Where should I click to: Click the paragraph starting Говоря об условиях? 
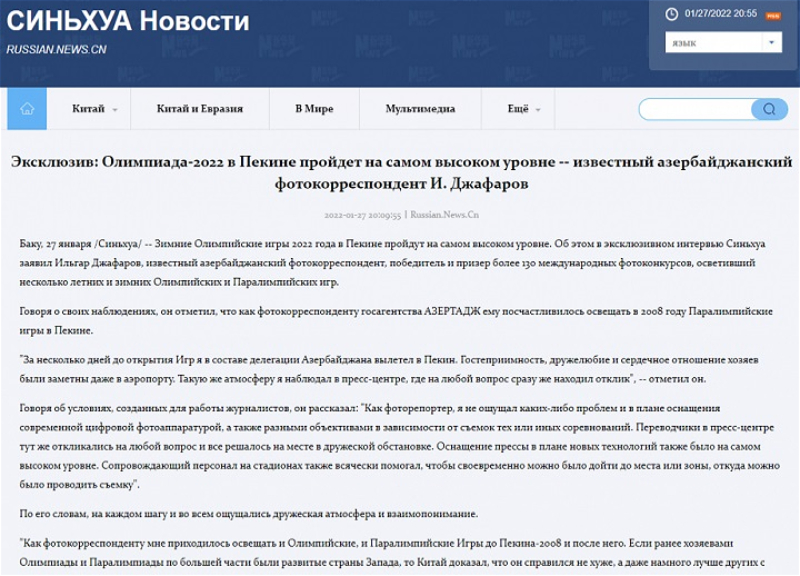[399, 446]
